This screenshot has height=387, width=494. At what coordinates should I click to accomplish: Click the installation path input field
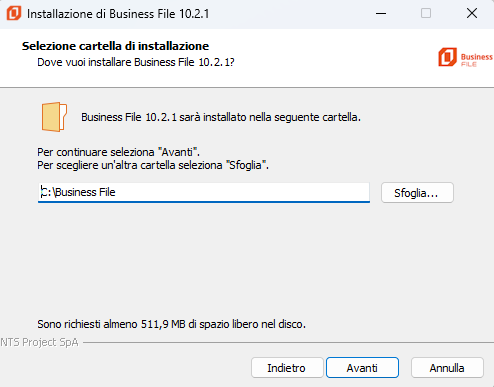[204, 192]
